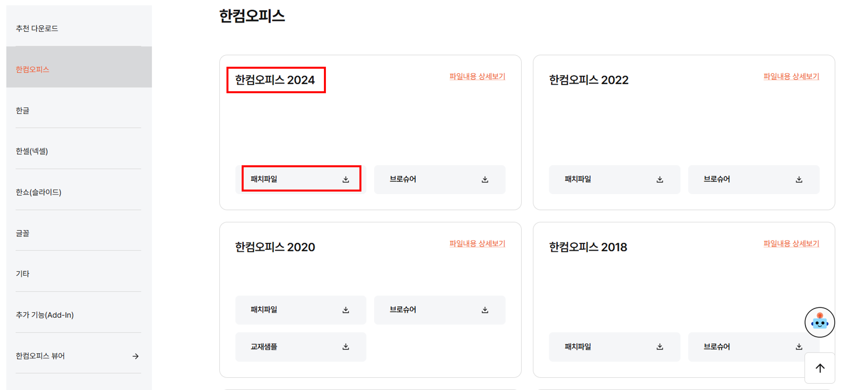This screenshot has width=868, height=390.
Task: Click the 교재샘플 download icon for 한컴오피스 2020
Action: pyautogui.click(x=346, y=347)
